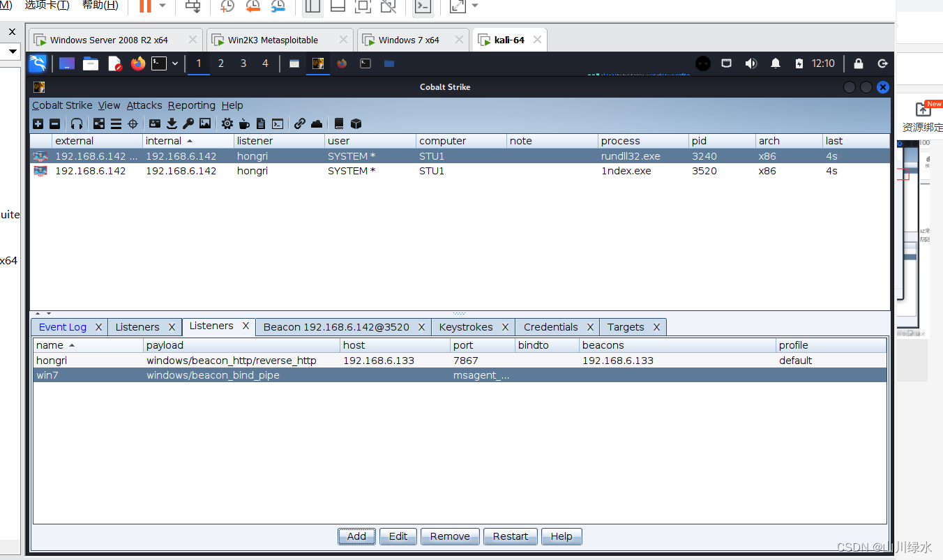Open VMware stretch view dropdown arrow
Screen dimensions: 943x560
click(x=475, y=6)
